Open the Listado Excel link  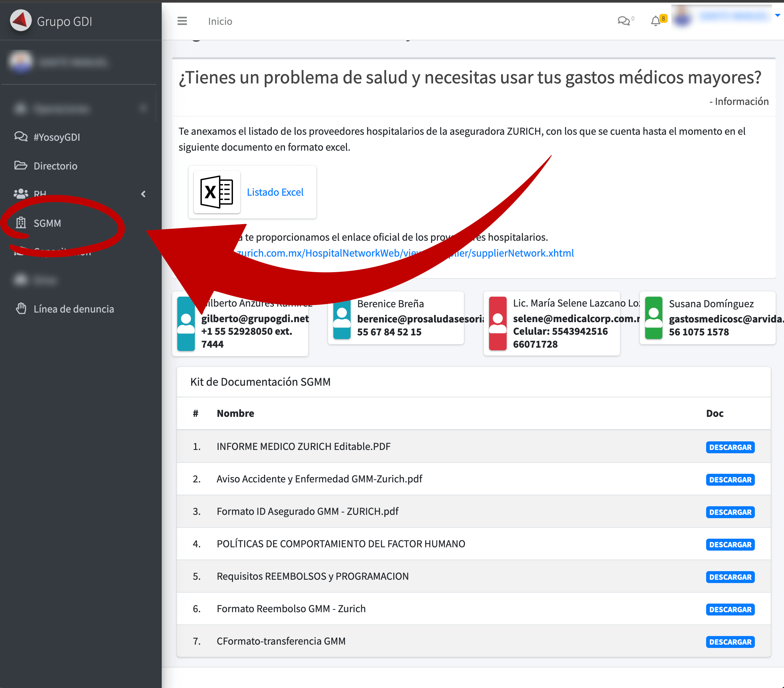(275, 192)
